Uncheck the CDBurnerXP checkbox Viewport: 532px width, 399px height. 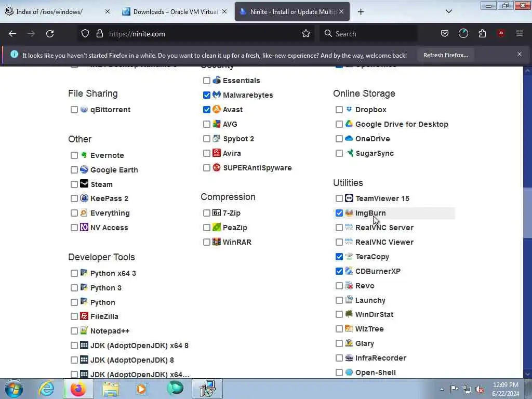[x=339, y=271]
